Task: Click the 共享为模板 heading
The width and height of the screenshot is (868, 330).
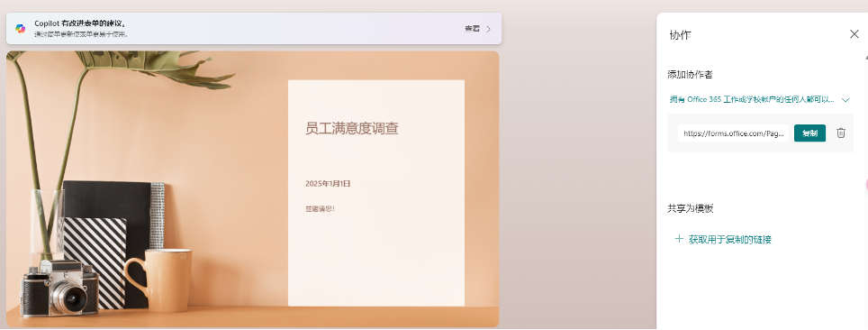Action: pos(691,209)
